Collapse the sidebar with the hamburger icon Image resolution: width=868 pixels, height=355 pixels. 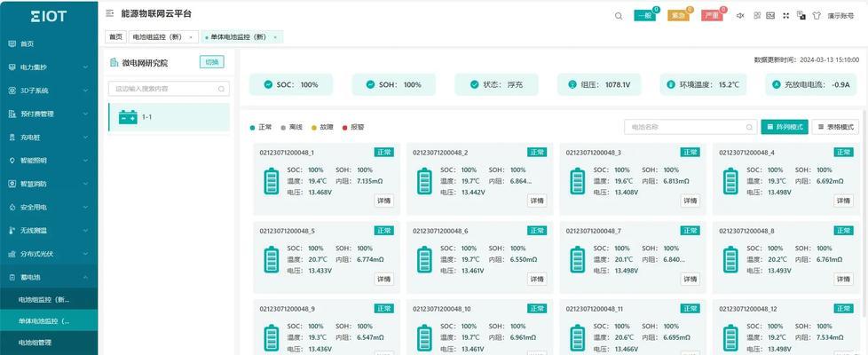coord(109,14)
